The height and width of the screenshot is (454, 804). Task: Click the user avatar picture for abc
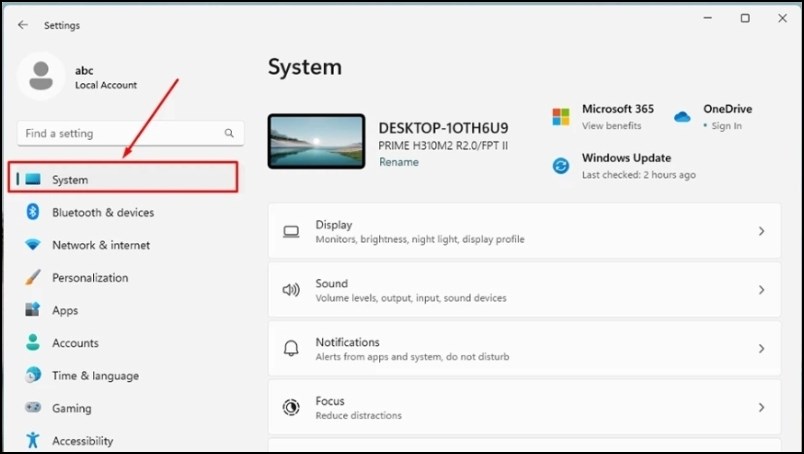(41, 76)
